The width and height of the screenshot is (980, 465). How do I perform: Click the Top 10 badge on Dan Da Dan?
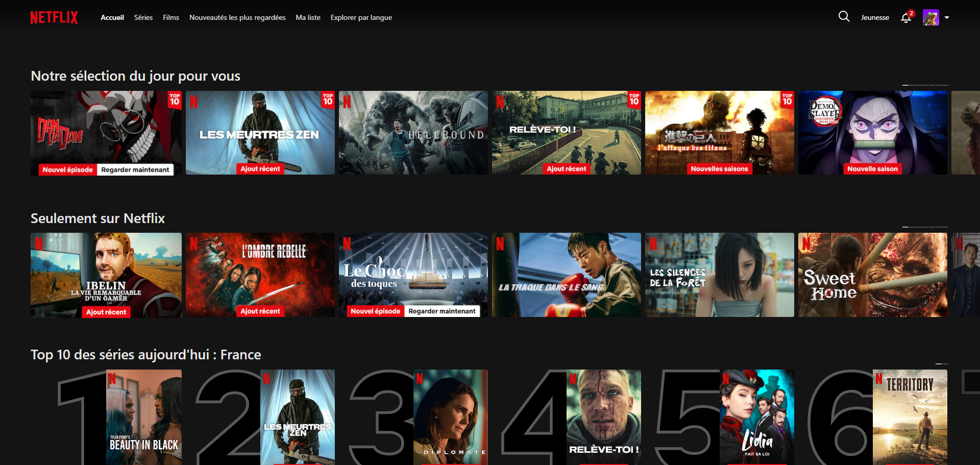175,100
